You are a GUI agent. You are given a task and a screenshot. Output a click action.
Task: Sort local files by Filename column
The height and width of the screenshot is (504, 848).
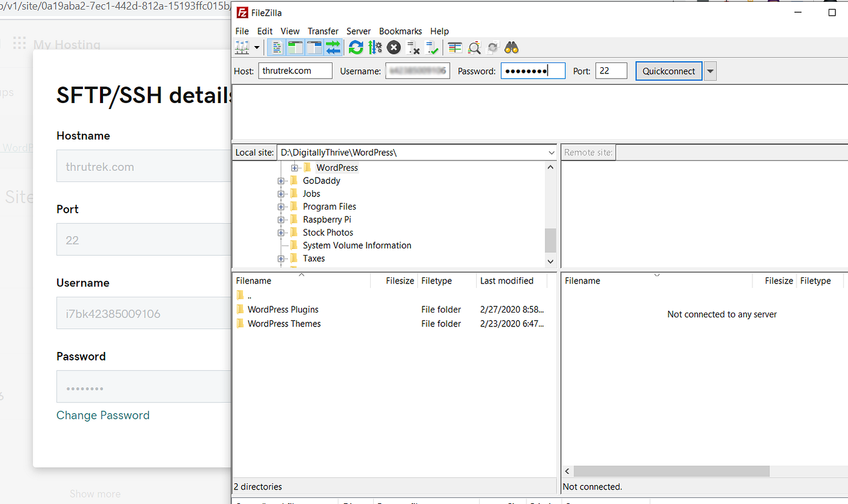point(302,280)
